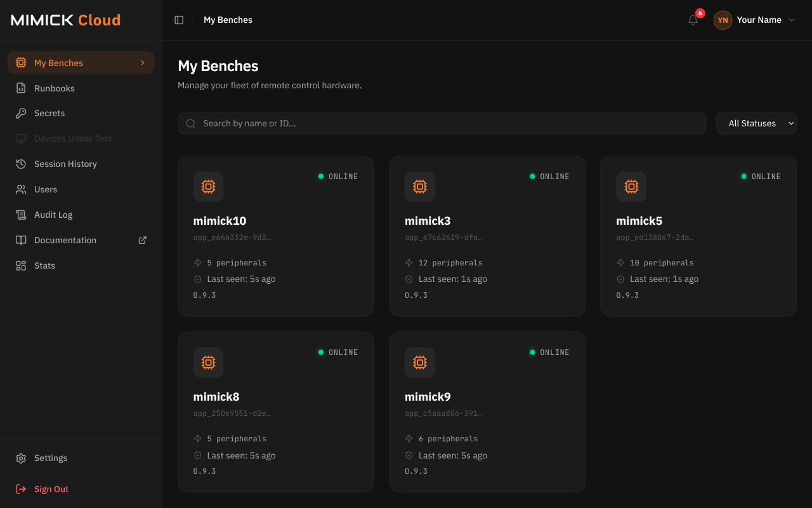Click the mimick9 chip icon
This screenshot has height=508, width=812.
coord(420,363)
